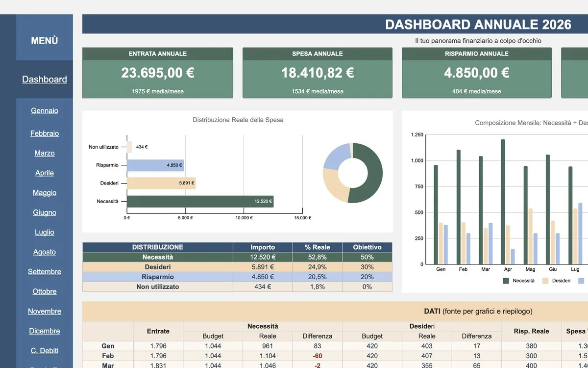Screen dimensions: 588x368
Task: Select the Desideri row label in the distribution table
Action: 158,267
